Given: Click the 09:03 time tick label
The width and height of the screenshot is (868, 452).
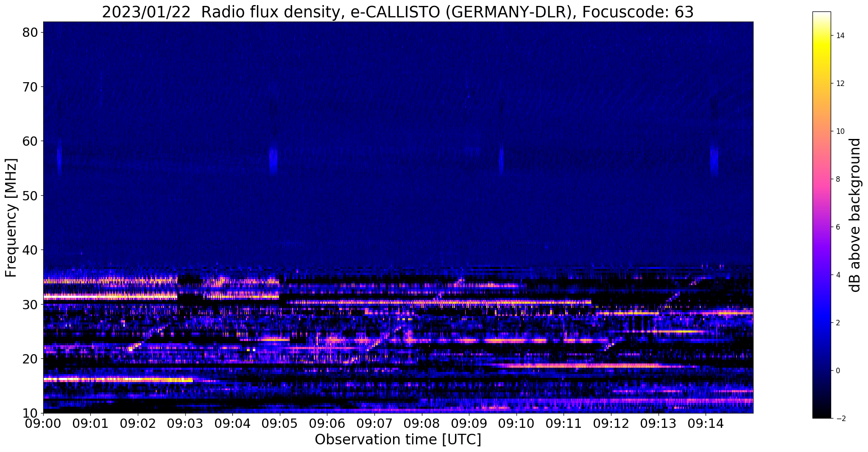Looking at the screenshot, I should click(x=185, y=423).
